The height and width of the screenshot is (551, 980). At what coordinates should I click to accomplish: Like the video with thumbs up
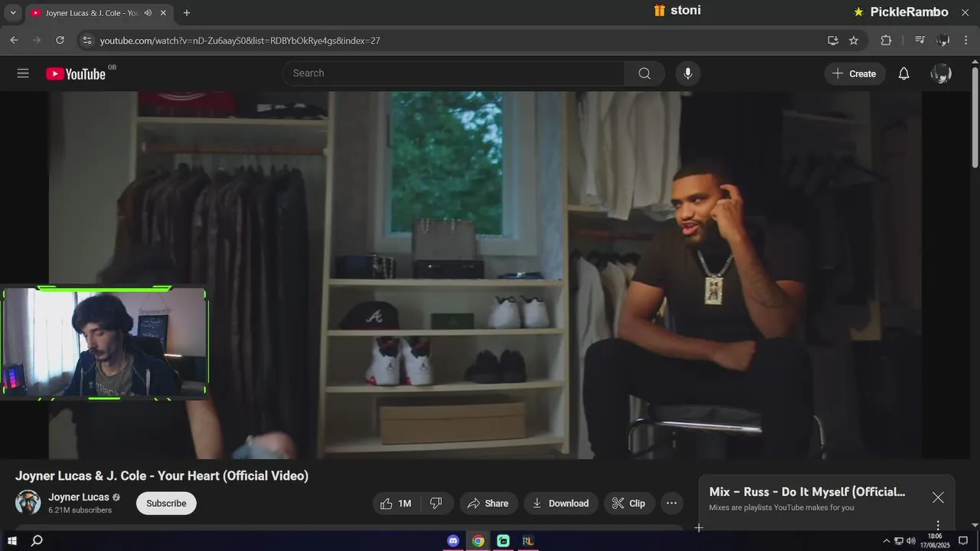coord(396,504)
